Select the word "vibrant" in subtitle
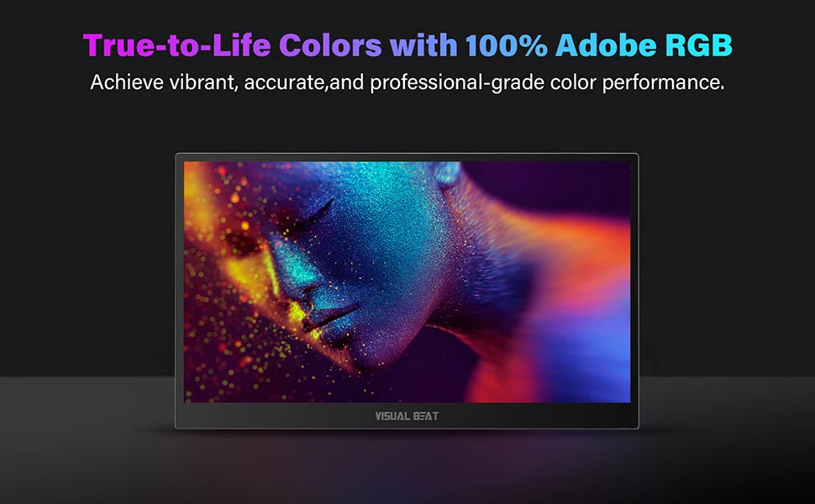The image size is (815, 504). (x=202, y=82)
